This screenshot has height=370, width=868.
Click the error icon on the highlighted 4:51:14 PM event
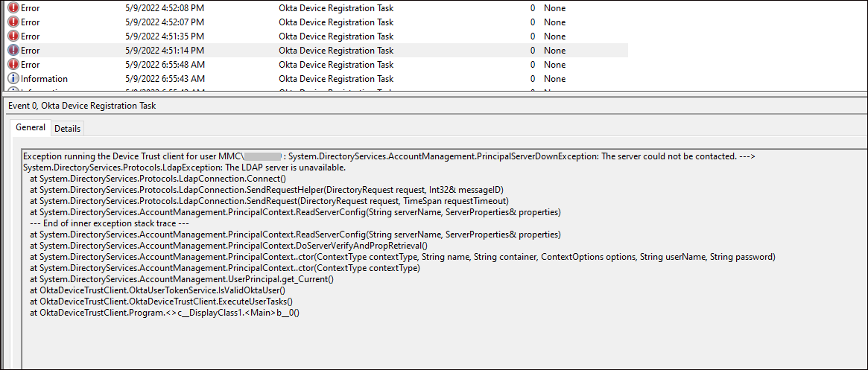click(x=13, y=51)
